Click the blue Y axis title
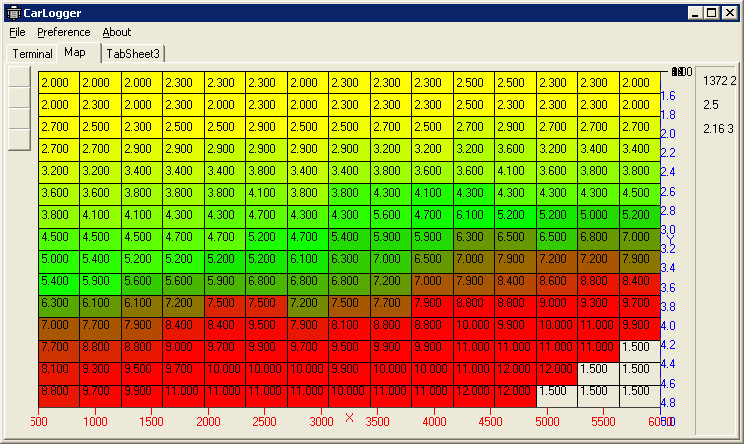 click(670, 240)
